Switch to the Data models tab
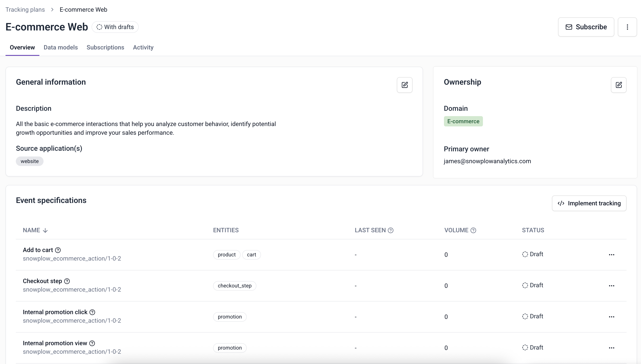Viewport: 641px width, 364px height. [x=61, y=47]
